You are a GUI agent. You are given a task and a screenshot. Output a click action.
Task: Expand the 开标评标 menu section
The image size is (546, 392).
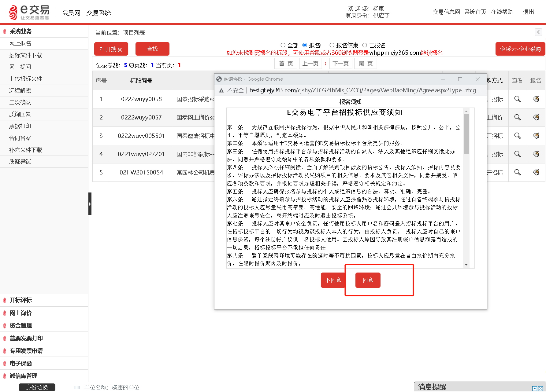[44, 300]
